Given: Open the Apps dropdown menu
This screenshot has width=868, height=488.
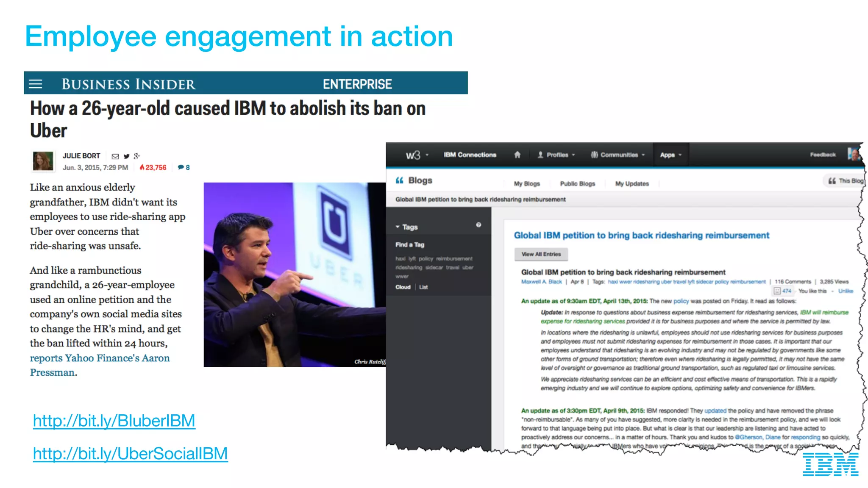Looking at the screenshot, I should pos(671,155).
